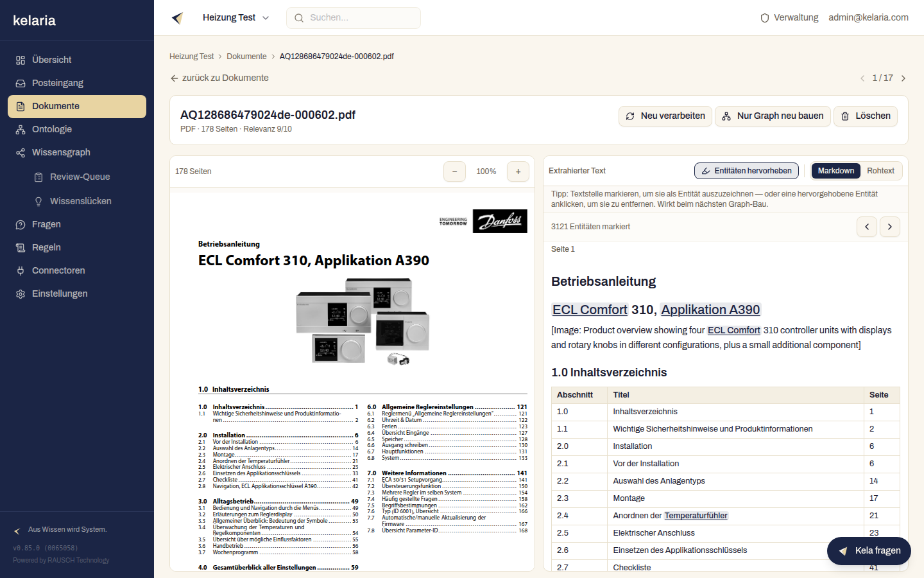Go to next document chevron
The image size is (924, 578).
point(903,78)
